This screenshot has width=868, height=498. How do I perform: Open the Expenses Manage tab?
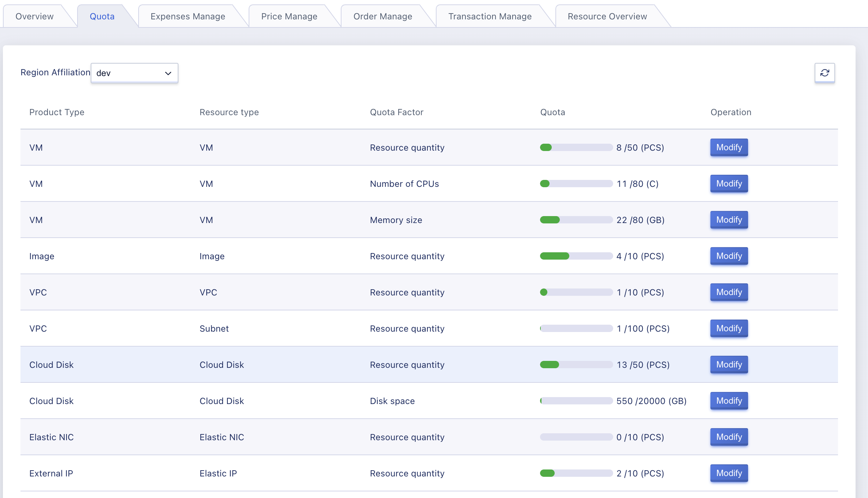188,16
